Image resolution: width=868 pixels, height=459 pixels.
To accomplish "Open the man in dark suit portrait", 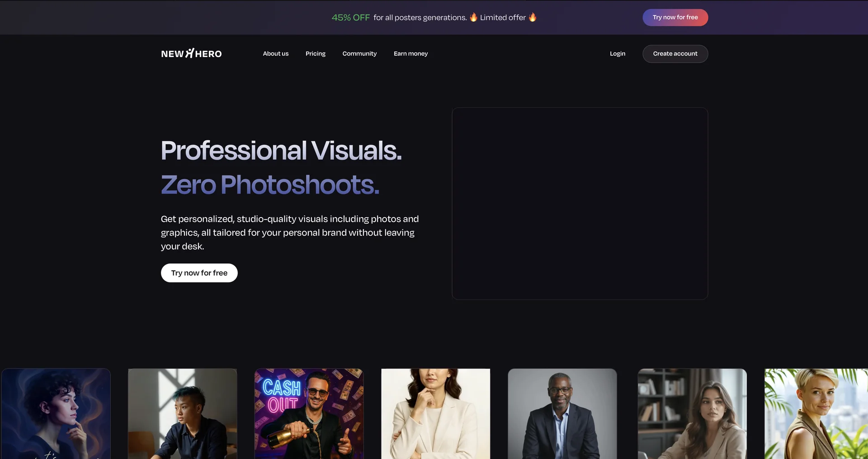I will tap(562, 413).
